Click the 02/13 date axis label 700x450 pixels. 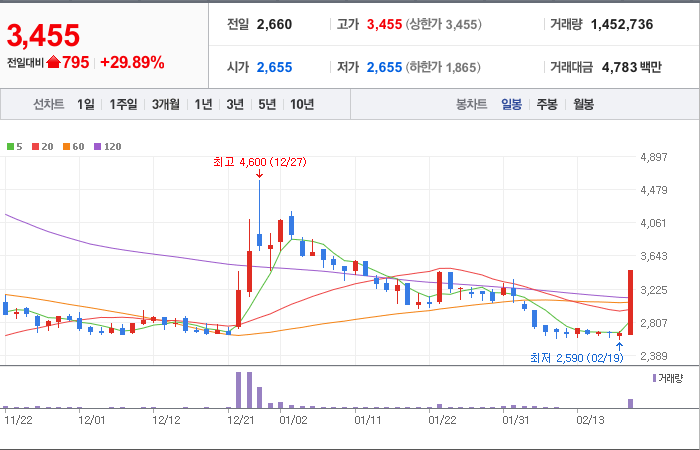[x=590, y=420]
